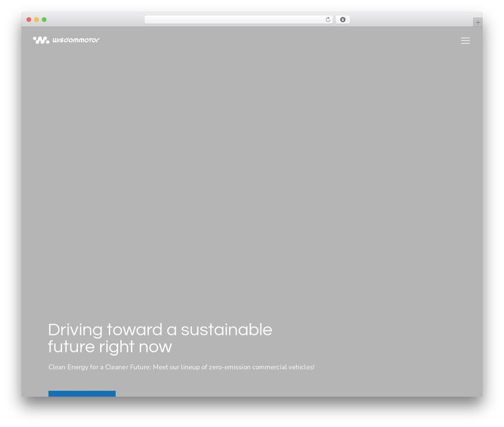Focus the browser address bar
The height and width of the screenshot is (427, 504).
pos(238,20)
